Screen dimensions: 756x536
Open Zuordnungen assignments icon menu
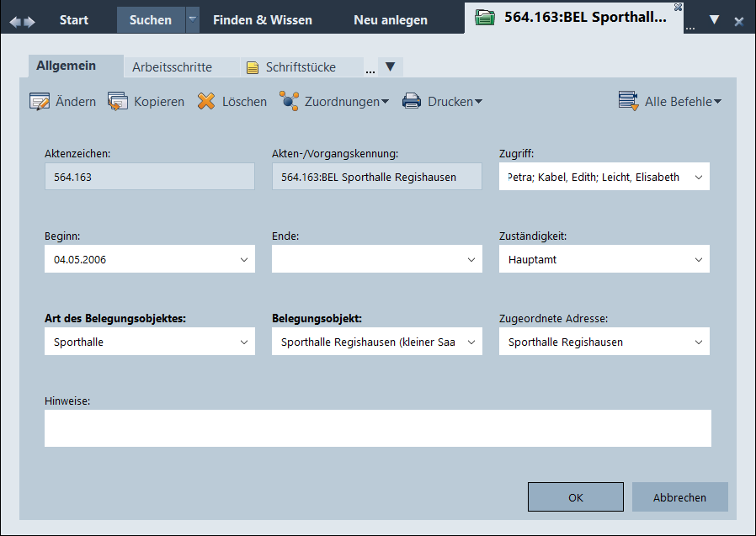pos(290,102)
